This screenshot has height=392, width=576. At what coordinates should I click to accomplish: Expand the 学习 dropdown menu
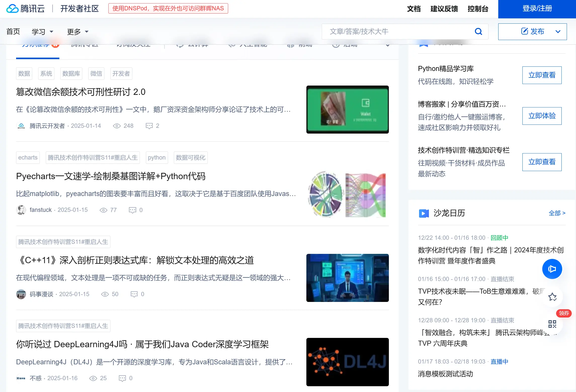click(42, 31)
